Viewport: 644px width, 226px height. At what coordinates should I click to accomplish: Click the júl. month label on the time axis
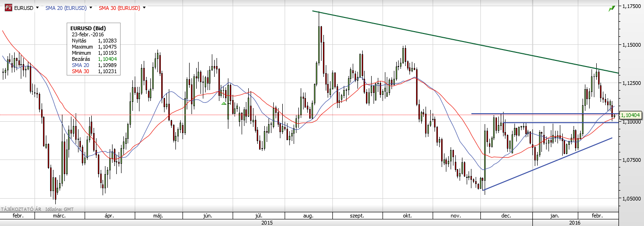pyautogui.click(x=258, y=216)
